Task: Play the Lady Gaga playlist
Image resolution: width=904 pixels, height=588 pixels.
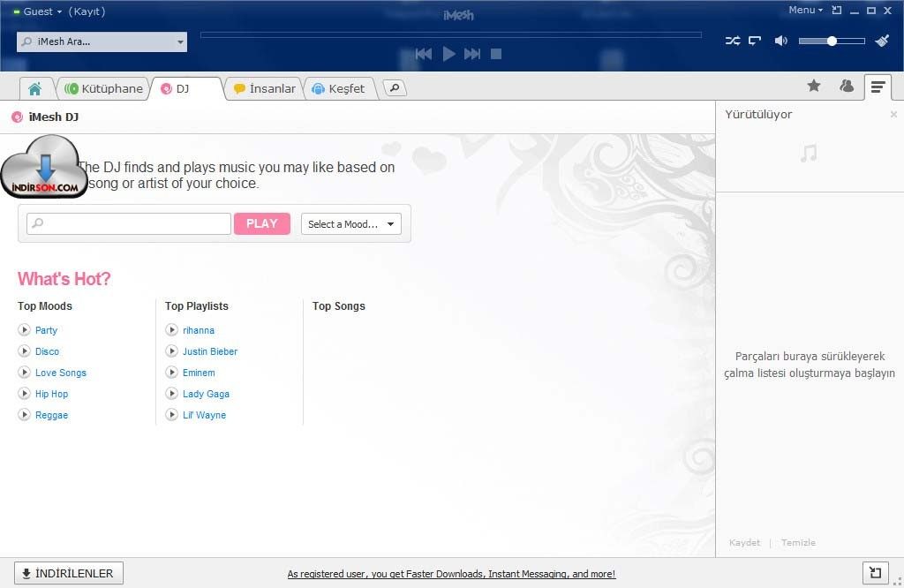Action: click(172, 394)
